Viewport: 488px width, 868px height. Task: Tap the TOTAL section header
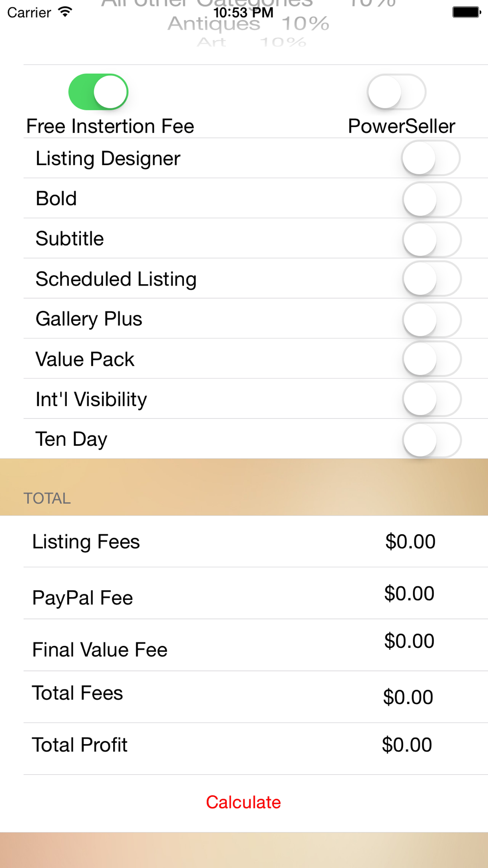pos(47,498)
